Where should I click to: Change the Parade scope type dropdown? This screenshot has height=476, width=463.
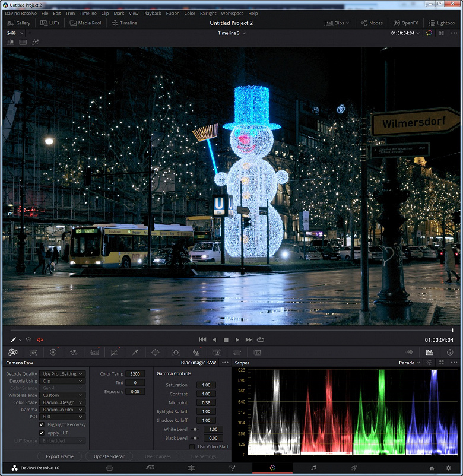click(x=409, y=363)
